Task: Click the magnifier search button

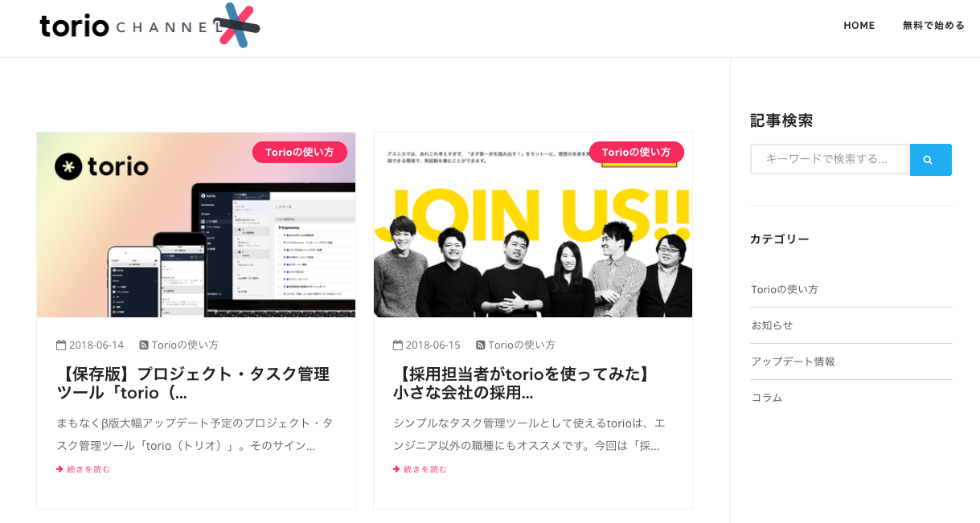Action: (x=930, y=160)
